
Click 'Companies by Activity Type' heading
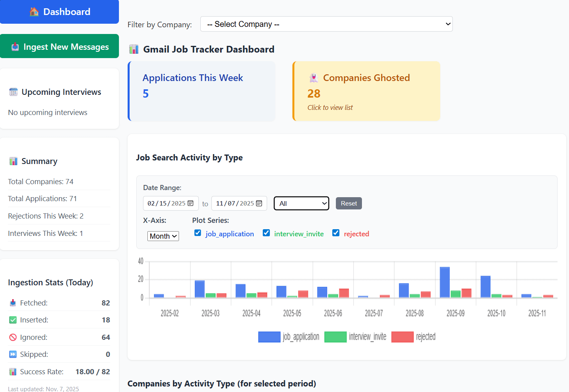click(222, 384)
